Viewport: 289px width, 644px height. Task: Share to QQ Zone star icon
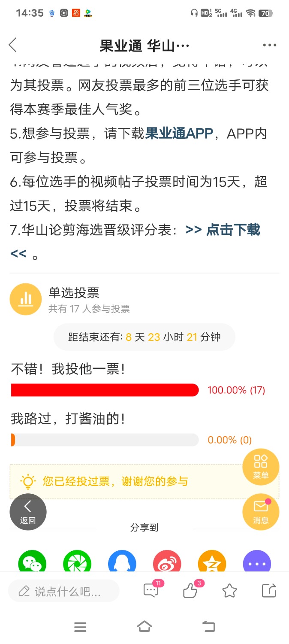pyautogui.click(x=212, y=561)
